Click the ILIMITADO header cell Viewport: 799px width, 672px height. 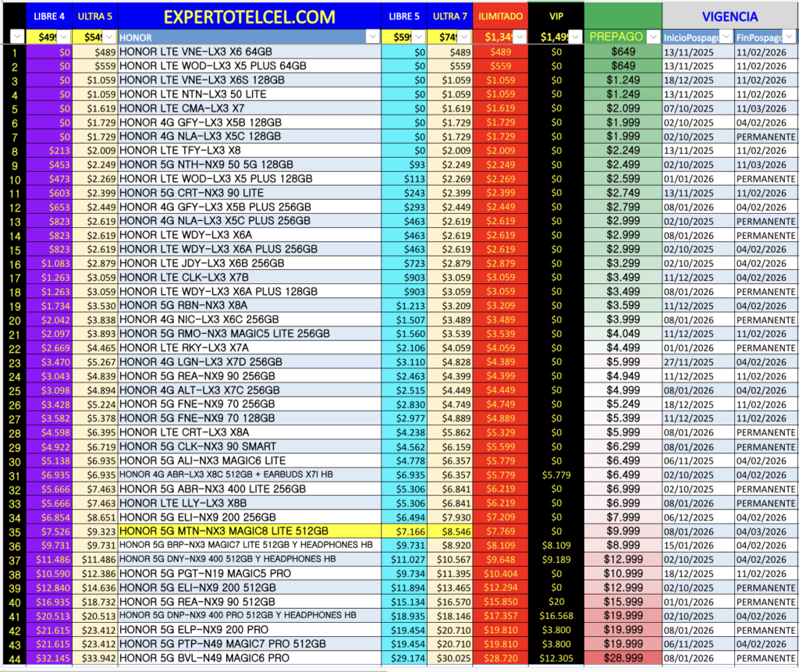[500, 16]
